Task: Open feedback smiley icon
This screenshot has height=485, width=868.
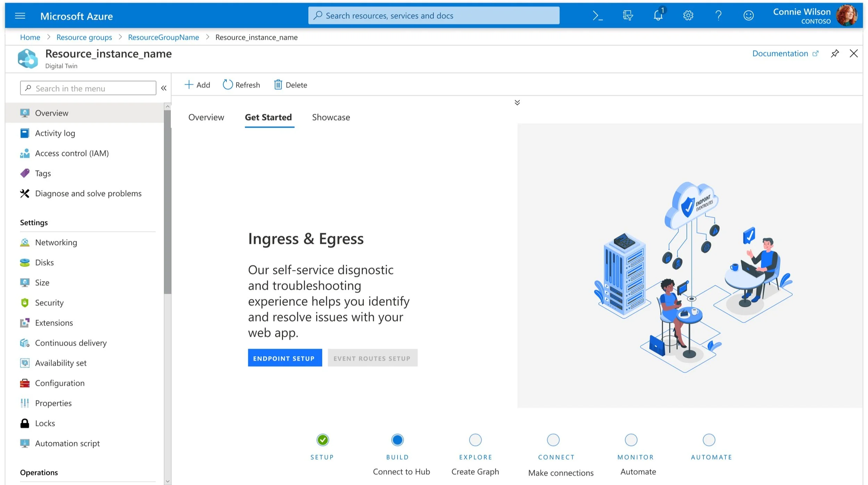Action: [x=749, y=16]
